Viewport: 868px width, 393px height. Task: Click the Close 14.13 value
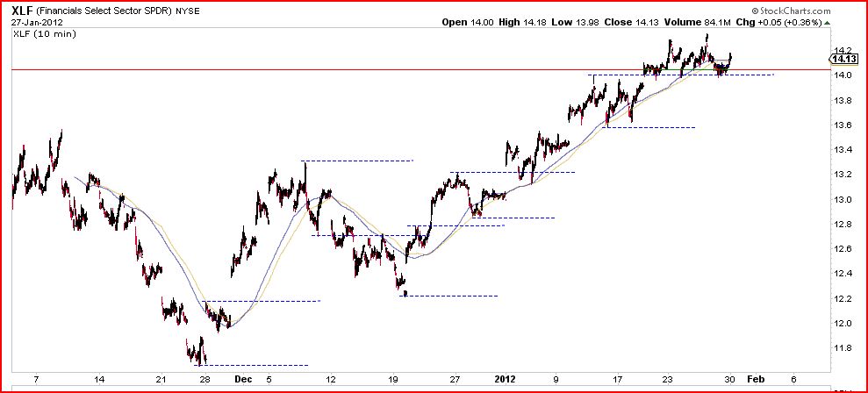pos(630,22)
